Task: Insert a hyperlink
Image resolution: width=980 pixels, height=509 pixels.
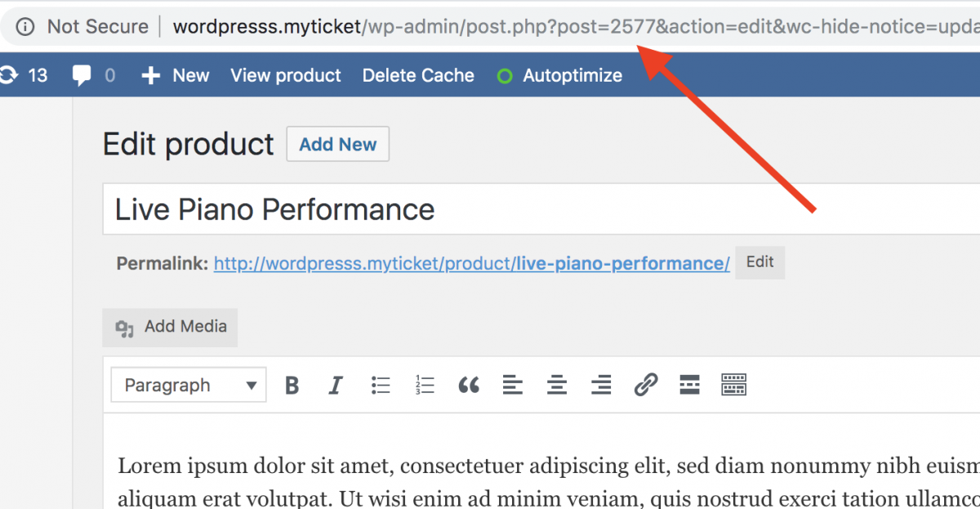Action: (x=645, y=384)
